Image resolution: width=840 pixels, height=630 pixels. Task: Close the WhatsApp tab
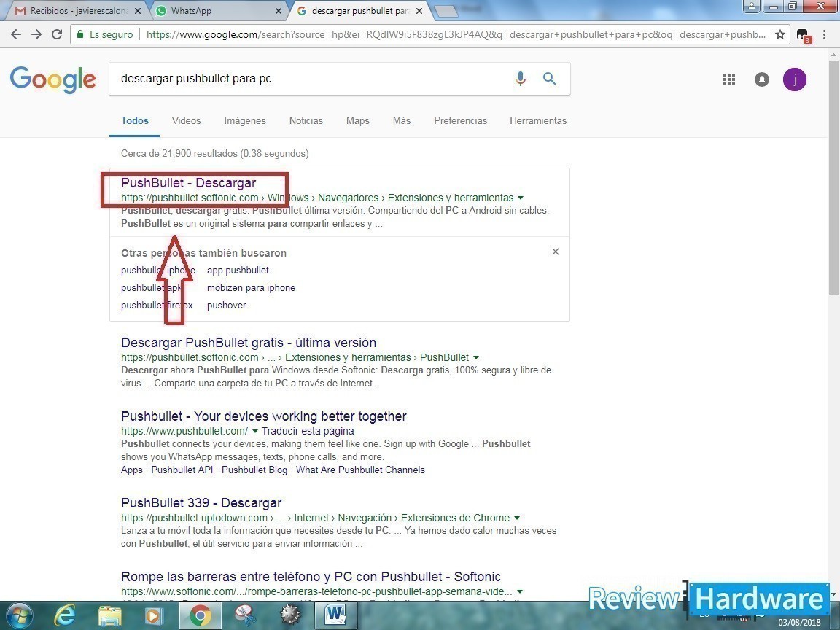pos(279,11)
